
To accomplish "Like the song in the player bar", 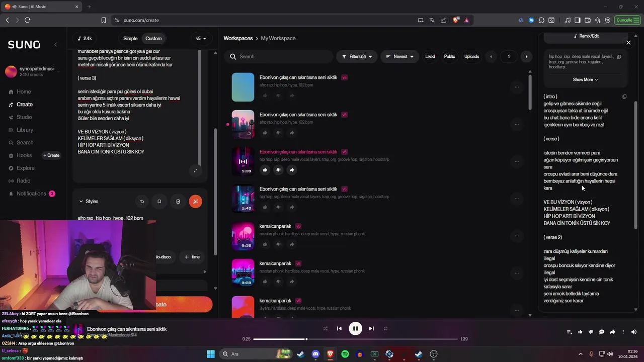I will pyautogui.click(x=580, y=332).
